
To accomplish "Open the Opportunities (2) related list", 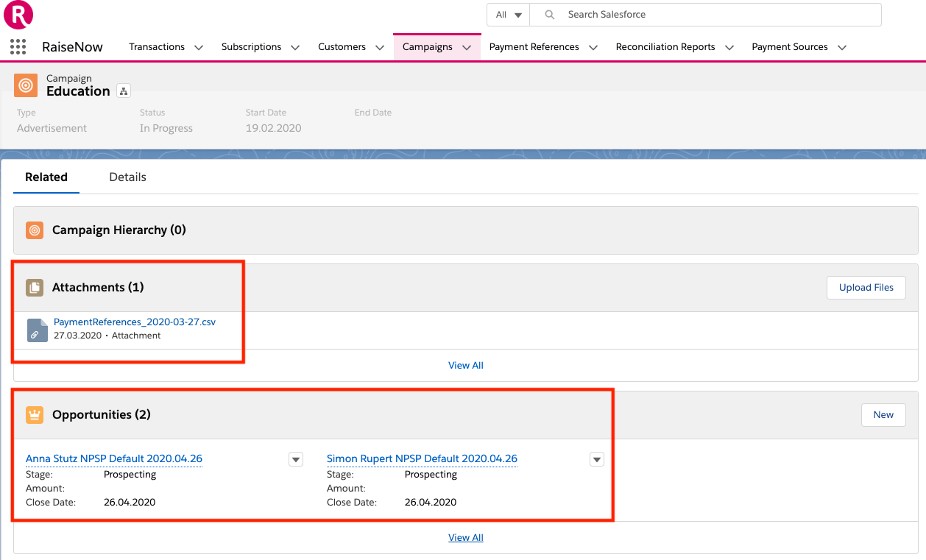I will coord(102,415).
